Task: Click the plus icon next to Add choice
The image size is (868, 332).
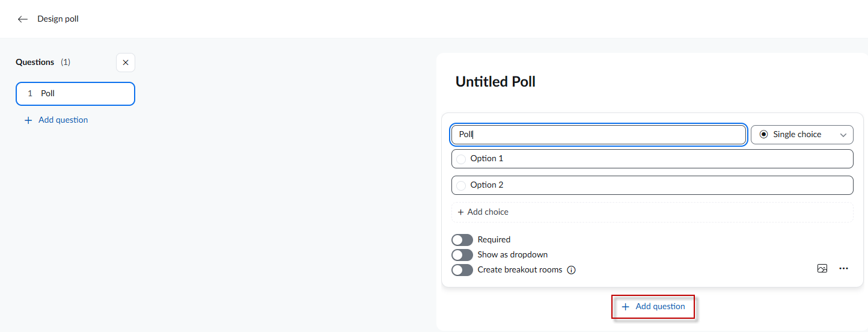Action: 461,212
